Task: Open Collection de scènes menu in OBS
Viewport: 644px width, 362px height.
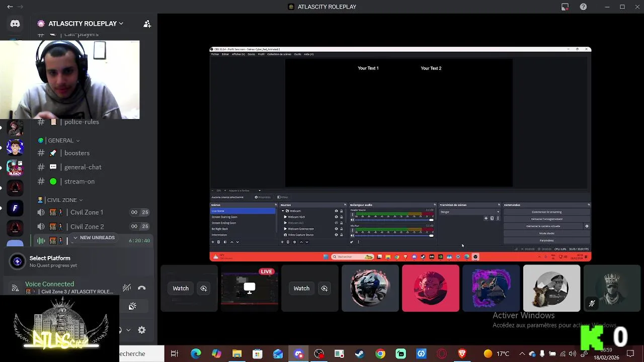Action: tap(279, 54)
